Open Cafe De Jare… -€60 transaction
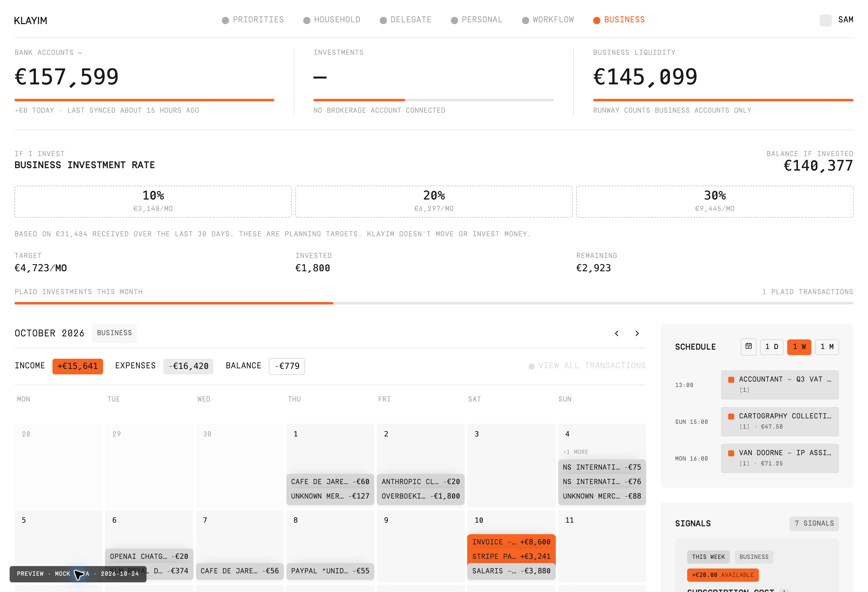 pyautogui.click(x=330, y=482)
